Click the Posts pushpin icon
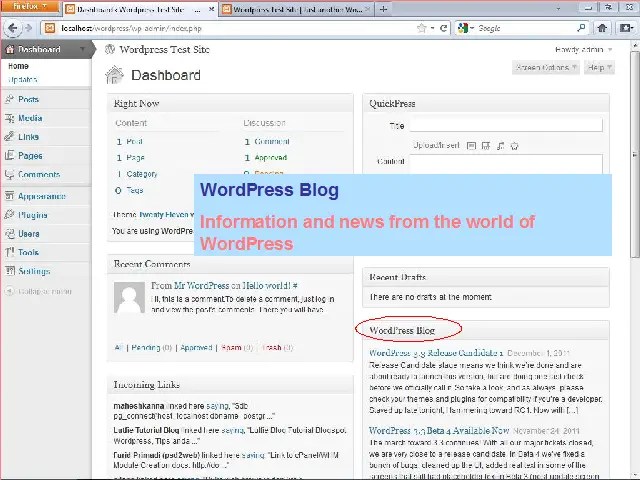 pyautogui.click(x=9, y=99)
